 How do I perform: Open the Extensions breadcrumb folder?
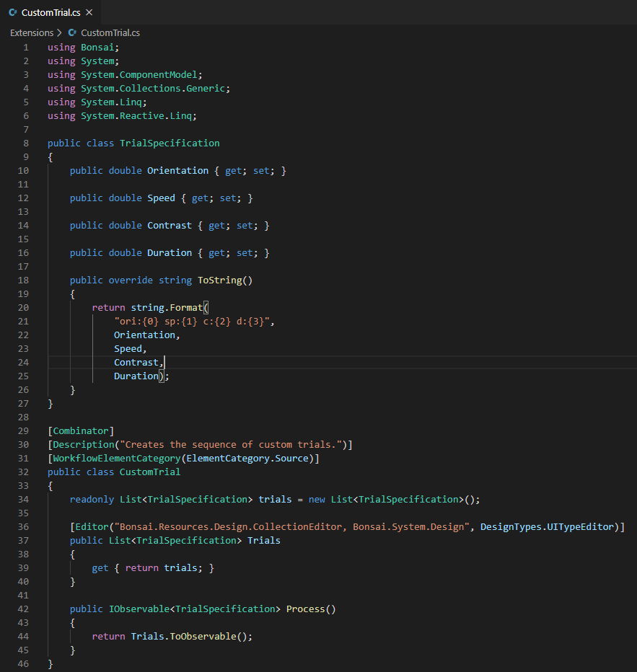coord(32,32)
